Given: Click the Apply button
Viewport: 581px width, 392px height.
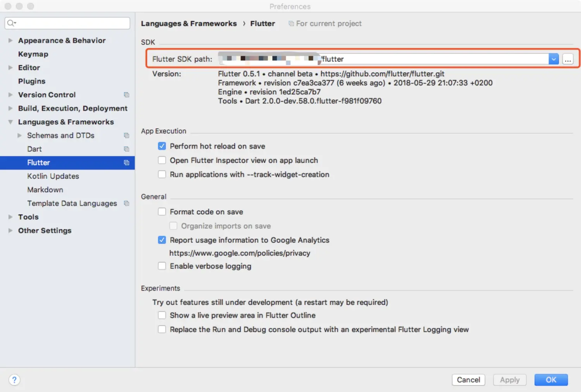Looking at the screenshot, I should click(x=510, y=380).
